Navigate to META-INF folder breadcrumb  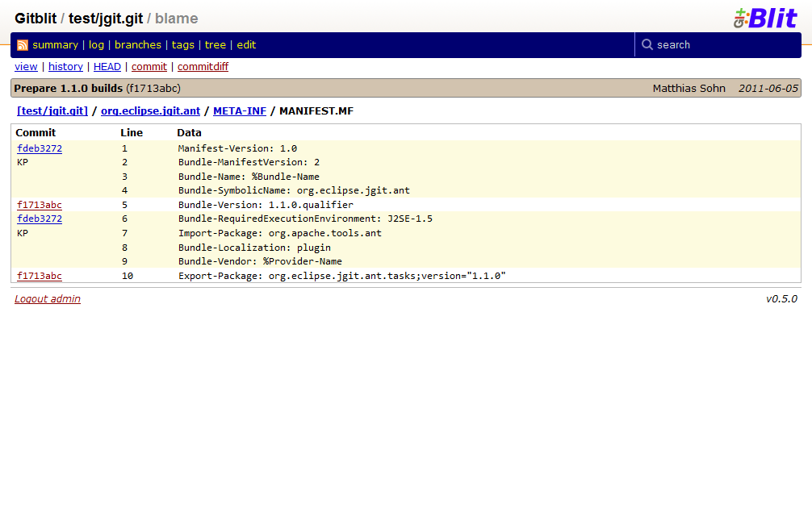239,111
